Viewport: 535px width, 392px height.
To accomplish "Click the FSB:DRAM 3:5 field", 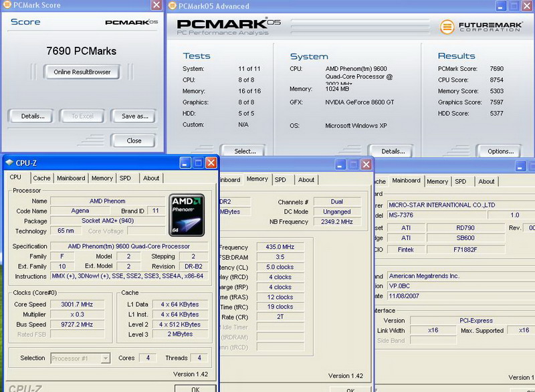I will coord(280,257).
